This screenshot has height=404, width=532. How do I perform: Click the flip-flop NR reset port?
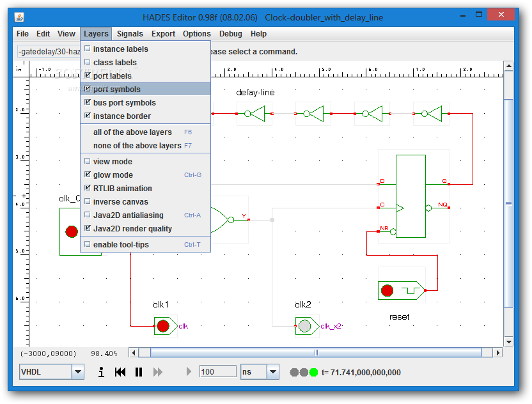point(379,231)
